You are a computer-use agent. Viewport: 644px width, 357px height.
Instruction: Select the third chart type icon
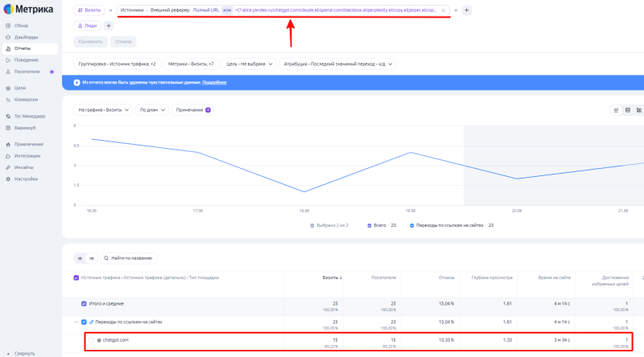coord(638,110)
